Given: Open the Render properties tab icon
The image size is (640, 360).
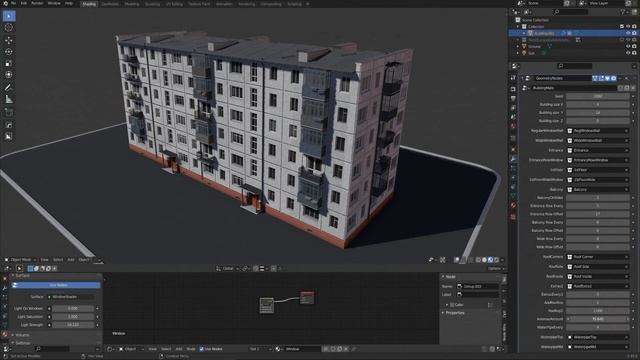Looking at the screenshot, I should 513,89.
